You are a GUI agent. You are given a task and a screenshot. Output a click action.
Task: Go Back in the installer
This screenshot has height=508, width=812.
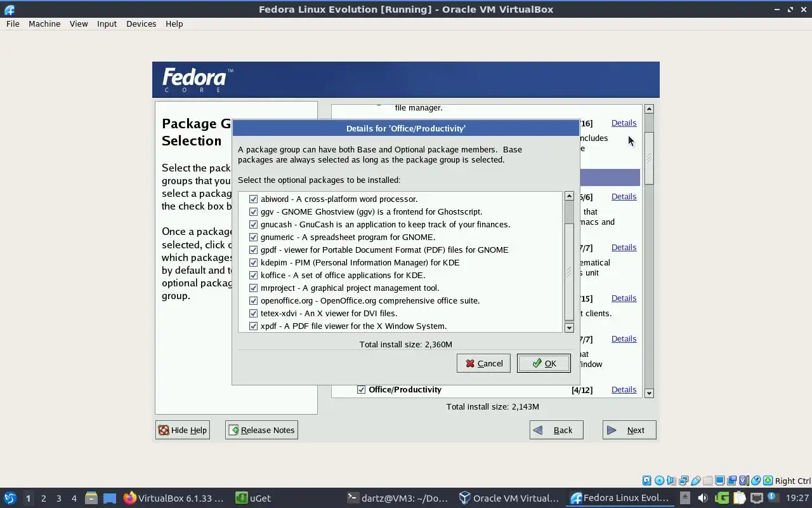[x=556, y=430]
